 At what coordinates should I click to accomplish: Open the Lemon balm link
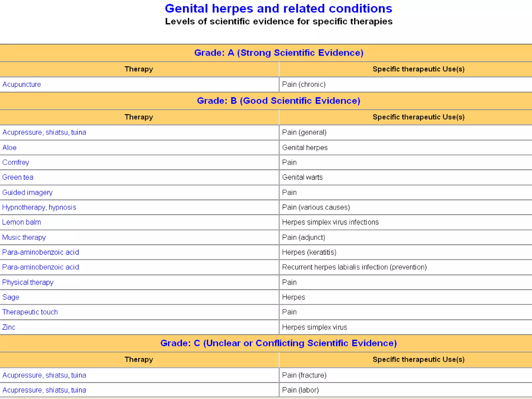(22, 222)
